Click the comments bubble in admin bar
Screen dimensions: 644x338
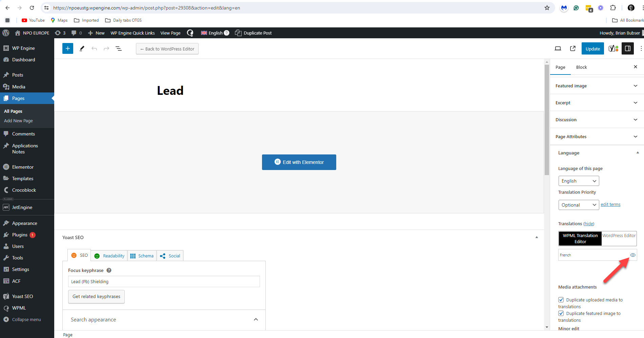click(x=77, y=33)
